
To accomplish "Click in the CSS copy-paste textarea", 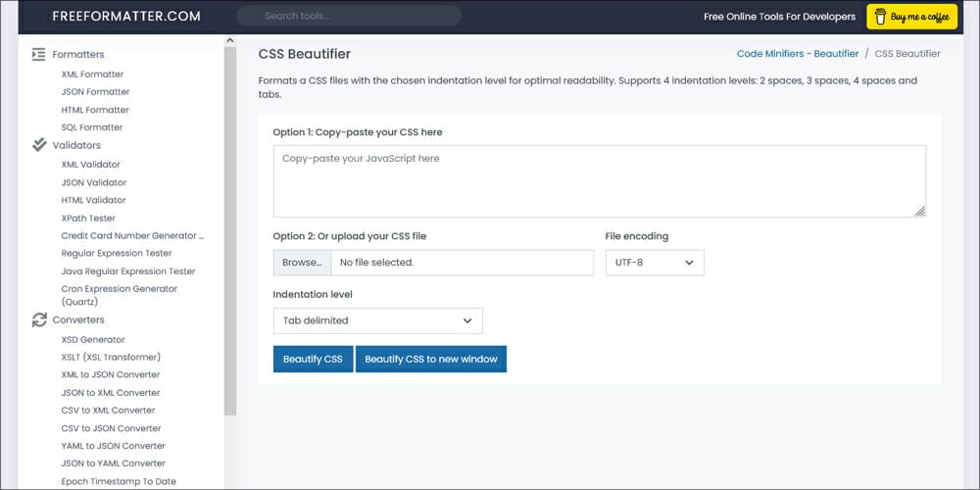I will [600, 181].
